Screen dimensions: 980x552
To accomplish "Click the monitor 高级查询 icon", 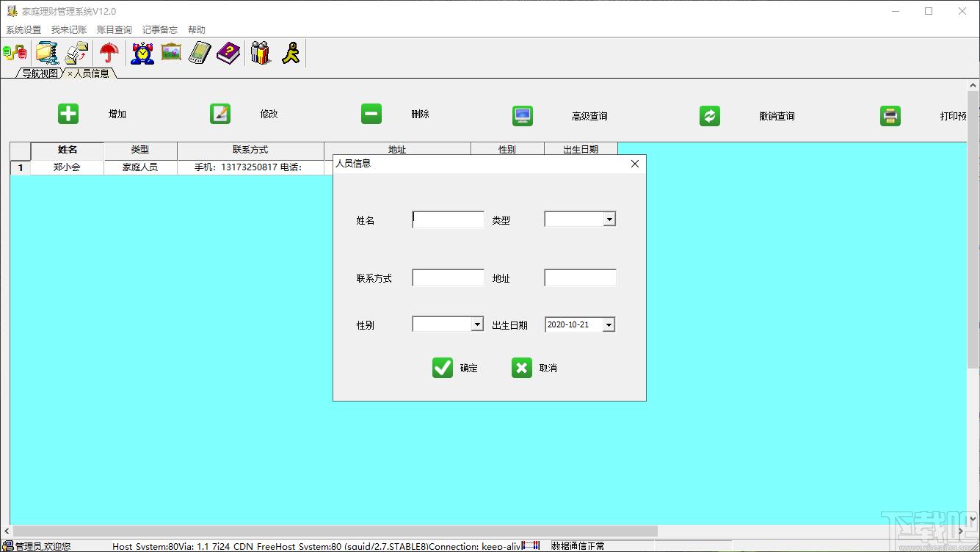I will point(523,116).
